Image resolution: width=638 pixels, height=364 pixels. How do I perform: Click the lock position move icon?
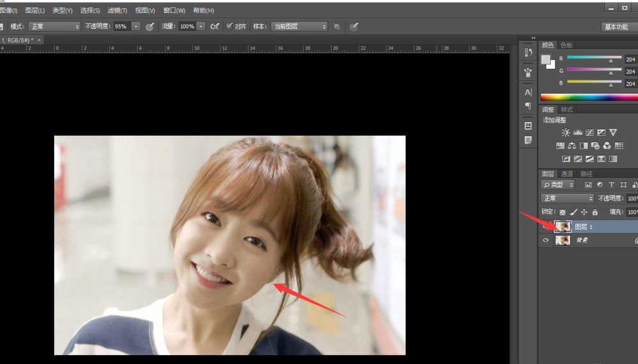[583, 212]
